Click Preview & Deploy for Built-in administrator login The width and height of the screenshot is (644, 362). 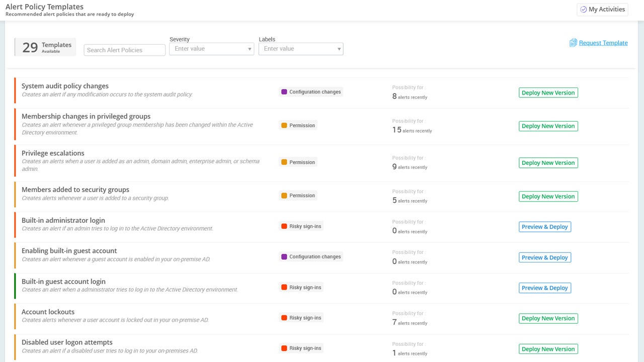point(545,226)
